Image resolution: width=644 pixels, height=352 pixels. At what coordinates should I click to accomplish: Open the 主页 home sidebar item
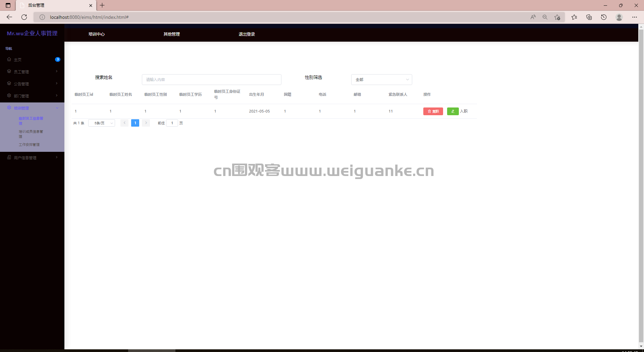(32, 59)
